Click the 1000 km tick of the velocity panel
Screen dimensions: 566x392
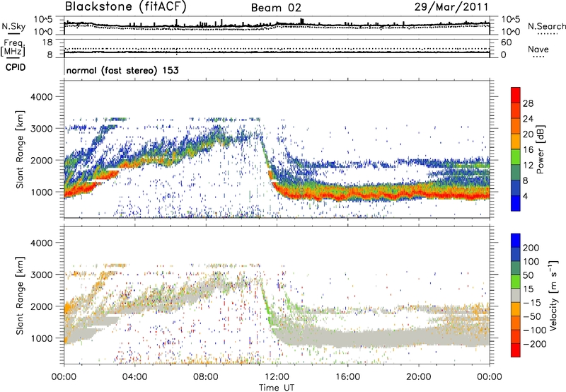[x=41, y=338]
